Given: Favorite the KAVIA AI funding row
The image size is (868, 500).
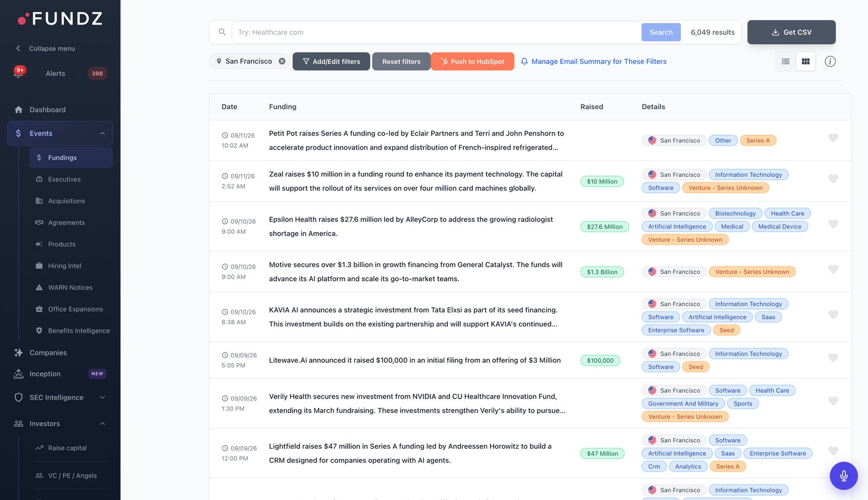Looking at the screenshot, I should [833, 314].
